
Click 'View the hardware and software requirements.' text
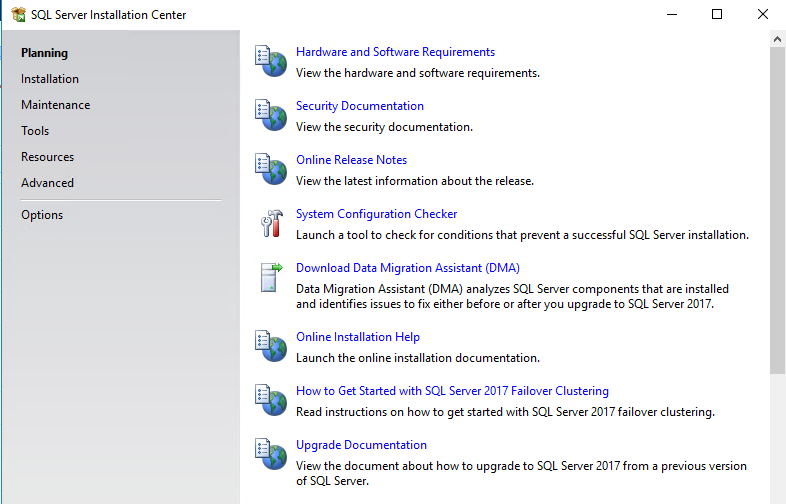pyautogui.click(x=418, y=73)
